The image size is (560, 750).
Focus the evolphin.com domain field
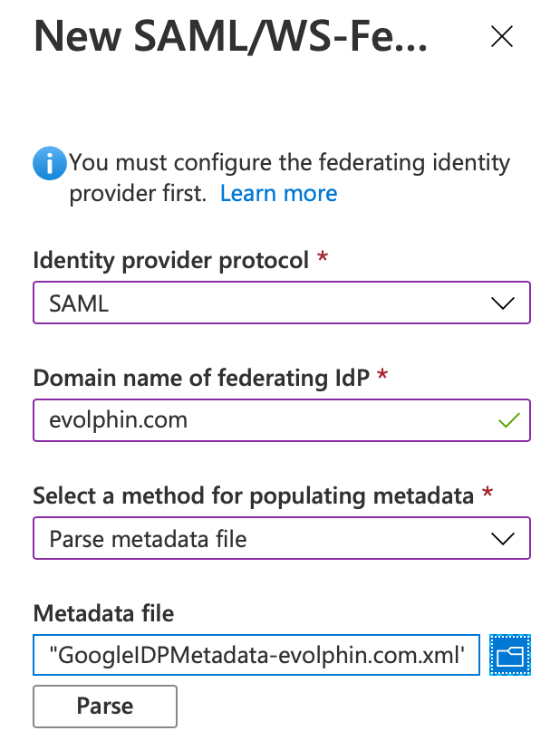282,420
